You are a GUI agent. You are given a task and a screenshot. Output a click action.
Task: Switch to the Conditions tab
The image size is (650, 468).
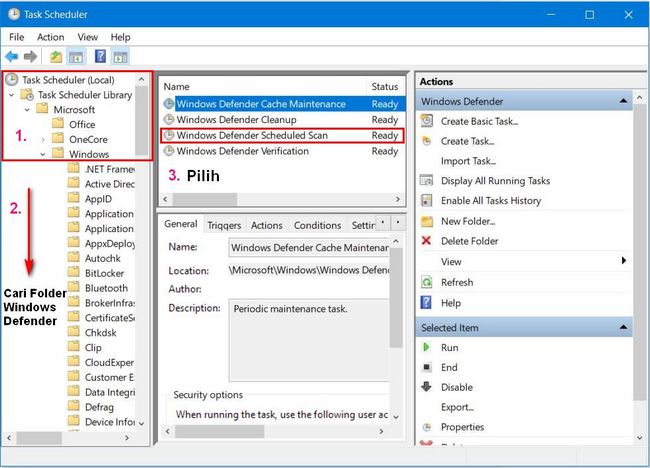point(317,225)
